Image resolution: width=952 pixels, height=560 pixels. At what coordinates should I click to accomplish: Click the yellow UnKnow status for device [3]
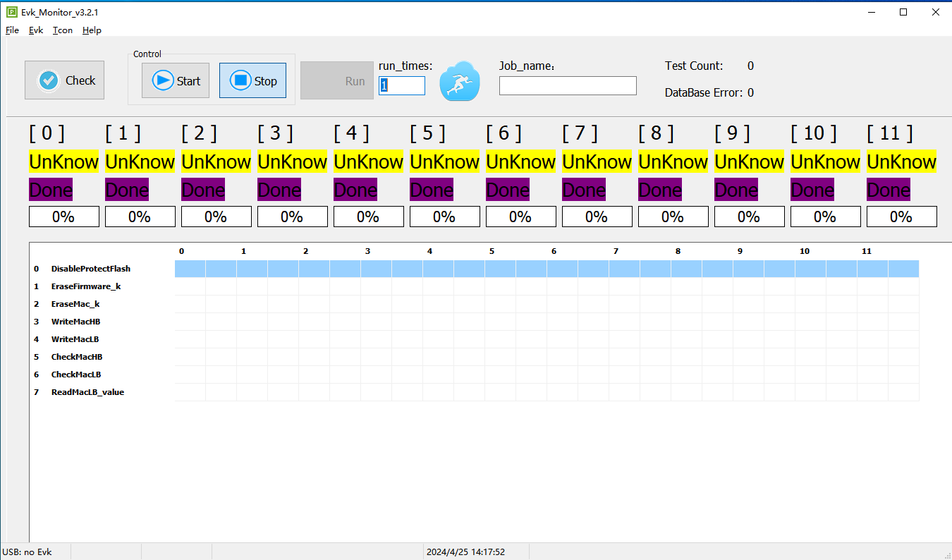[x=292, y=162]
